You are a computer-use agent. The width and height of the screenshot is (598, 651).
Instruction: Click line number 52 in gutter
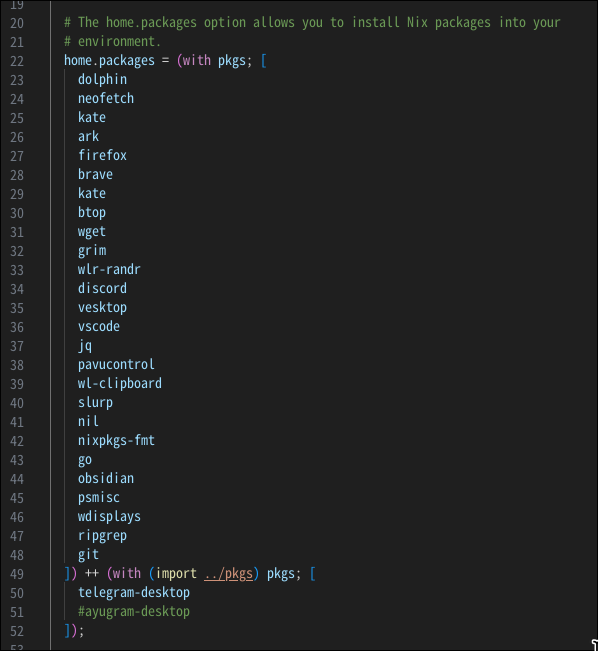[x=17, y=631]
